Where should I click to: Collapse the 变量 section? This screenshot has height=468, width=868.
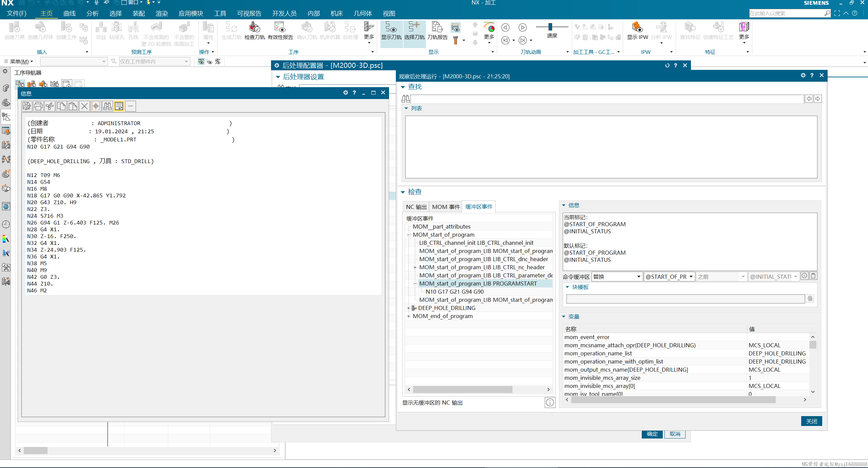coord(563,316)
